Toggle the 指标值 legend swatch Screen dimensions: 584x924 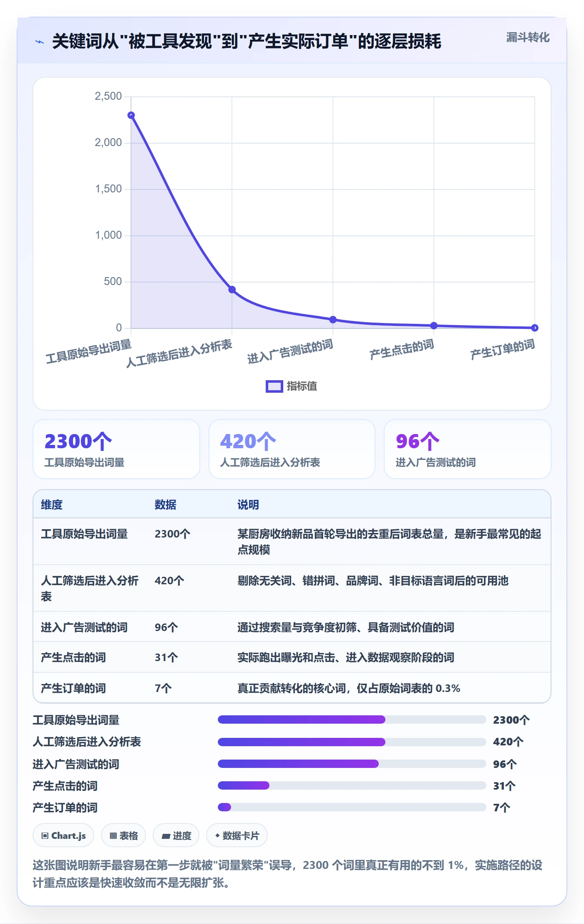pos(274,386)
